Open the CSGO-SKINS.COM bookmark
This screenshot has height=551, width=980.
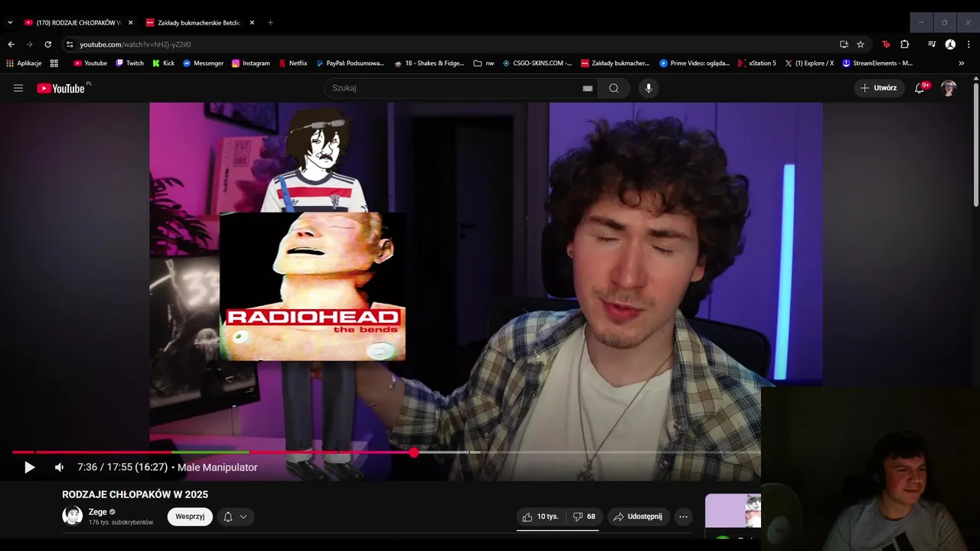[x=537, y=64]
